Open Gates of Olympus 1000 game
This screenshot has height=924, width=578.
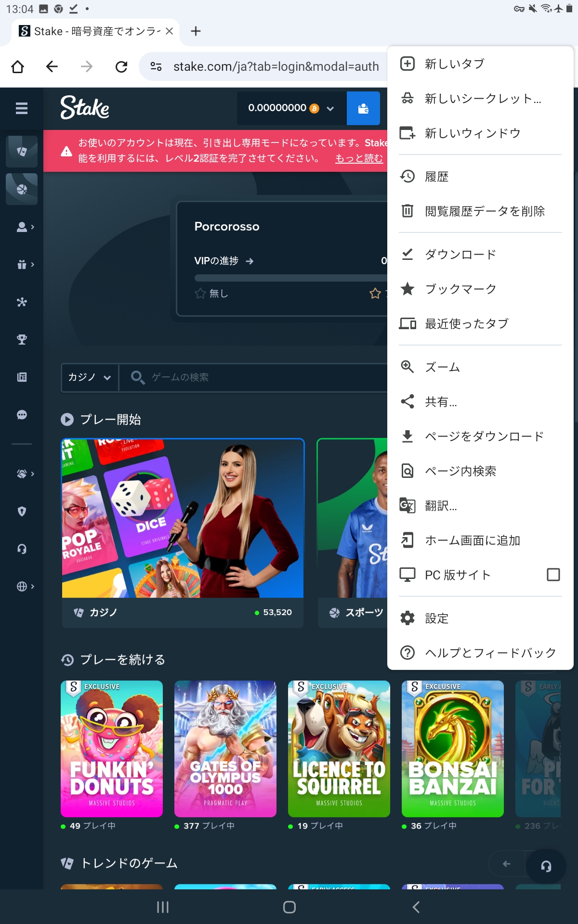225,749
